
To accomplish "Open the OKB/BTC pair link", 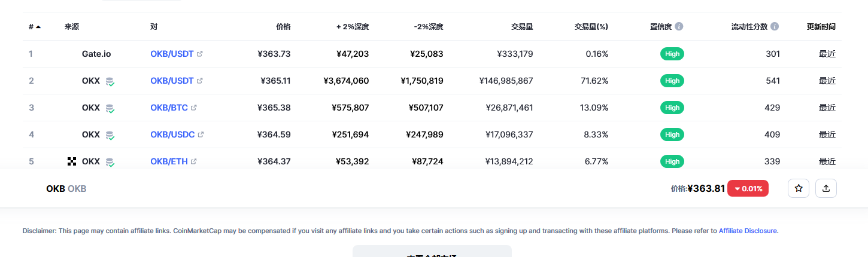I will click(x=169, y=108).
